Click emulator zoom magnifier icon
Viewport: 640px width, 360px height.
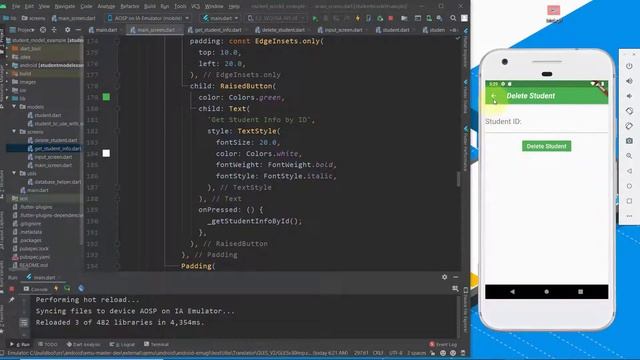click(x=629, y=156)
